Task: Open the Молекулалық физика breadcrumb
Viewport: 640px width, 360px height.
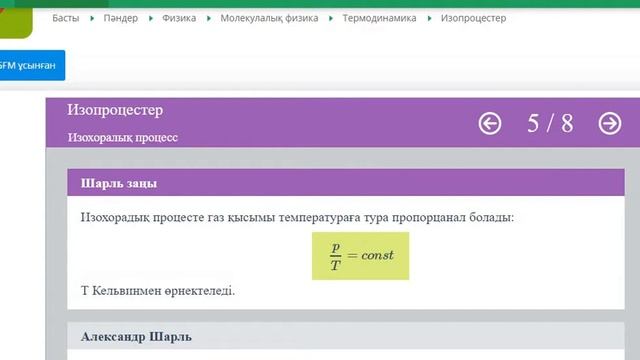Action: 269,18
